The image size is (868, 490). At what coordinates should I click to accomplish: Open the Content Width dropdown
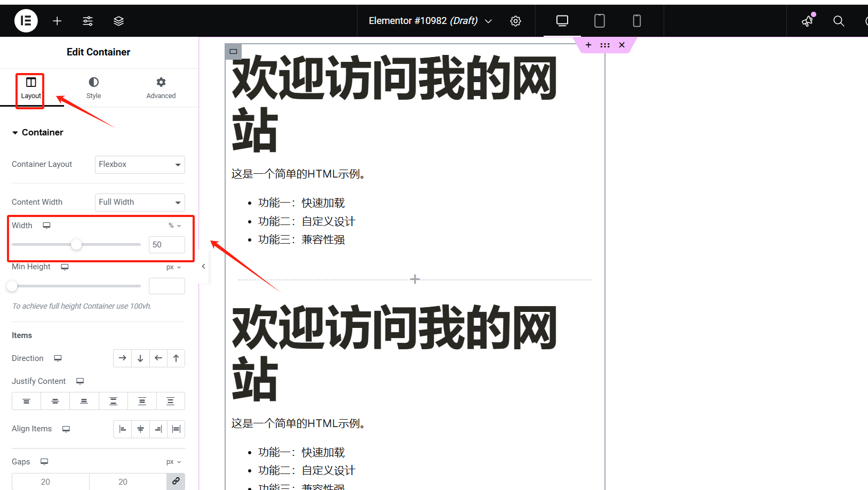point(140,202)
